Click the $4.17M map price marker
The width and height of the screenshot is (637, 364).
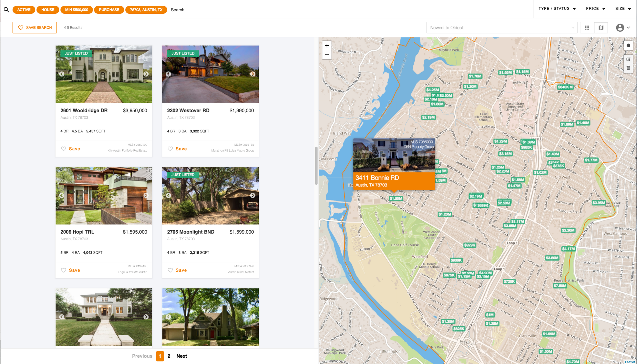point(569,249)
